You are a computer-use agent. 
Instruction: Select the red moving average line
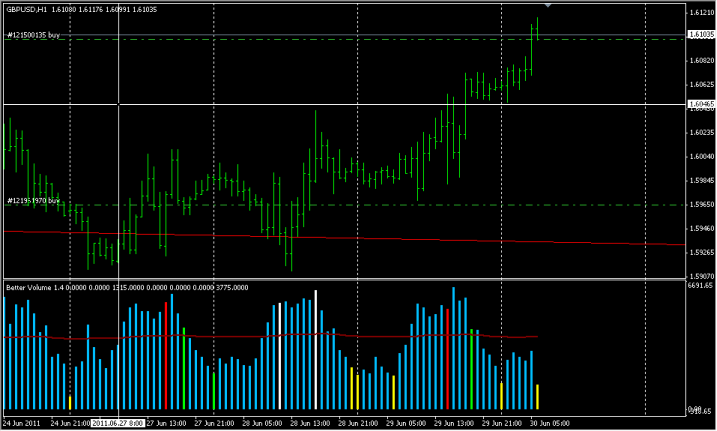(x=400, y=240)
